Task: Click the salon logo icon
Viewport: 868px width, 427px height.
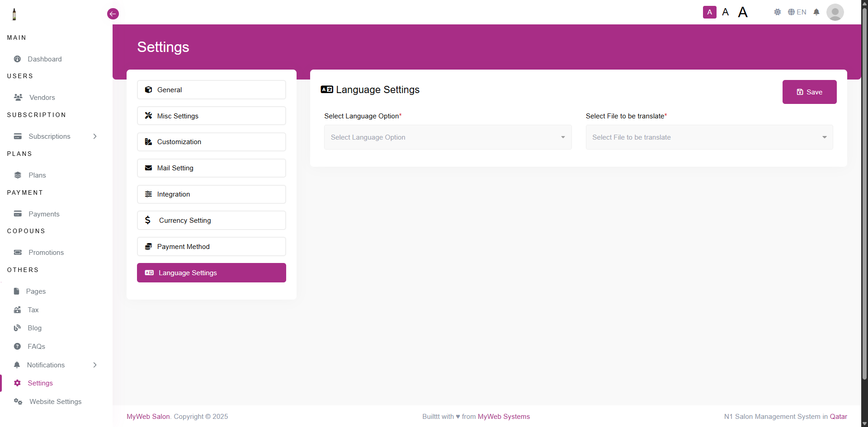Action: point(14,14)
